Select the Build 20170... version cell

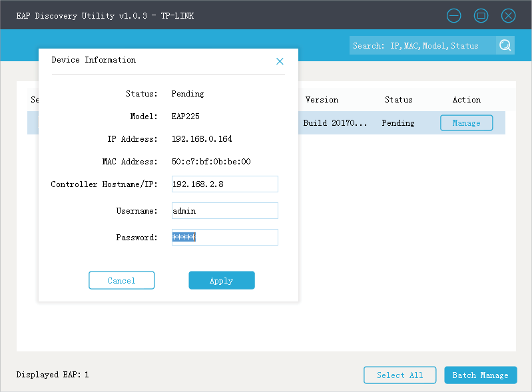335,122
